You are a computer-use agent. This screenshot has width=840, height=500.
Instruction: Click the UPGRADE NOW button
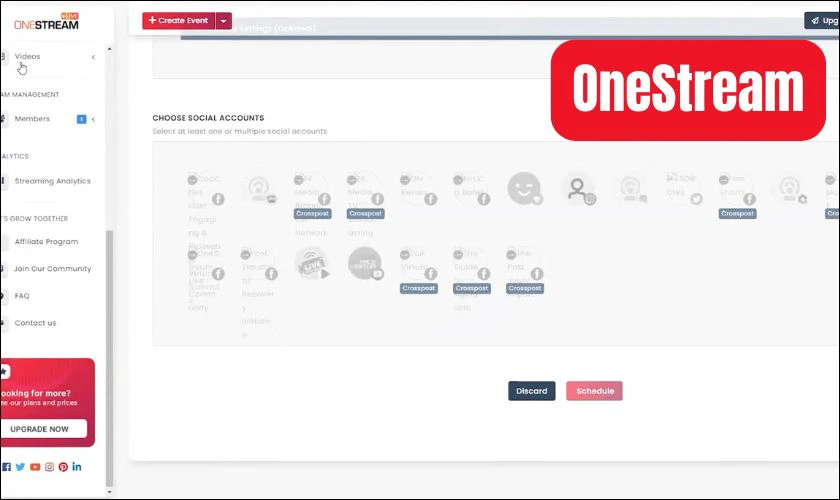[41, 429]
